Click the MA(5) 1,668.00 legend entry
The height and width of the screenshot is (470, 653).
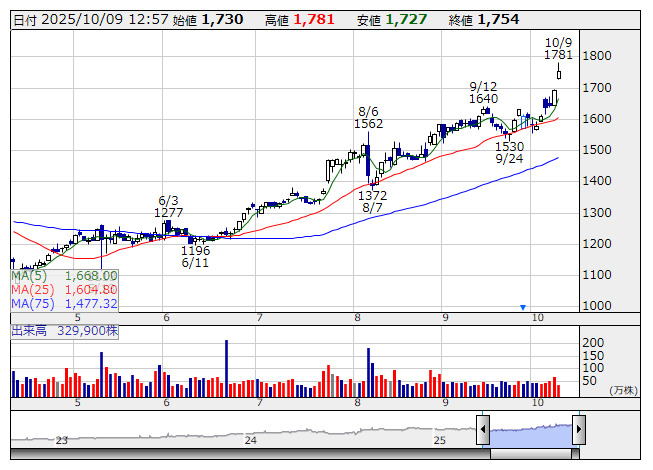pos(65,276)
